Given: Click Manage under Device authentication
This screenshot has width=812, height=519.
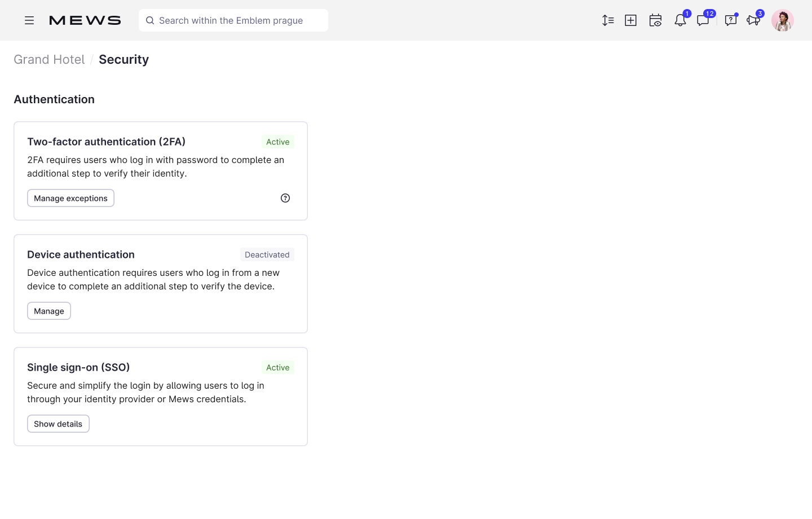Looking at the screenshot, I should click(x=49, y=311).
